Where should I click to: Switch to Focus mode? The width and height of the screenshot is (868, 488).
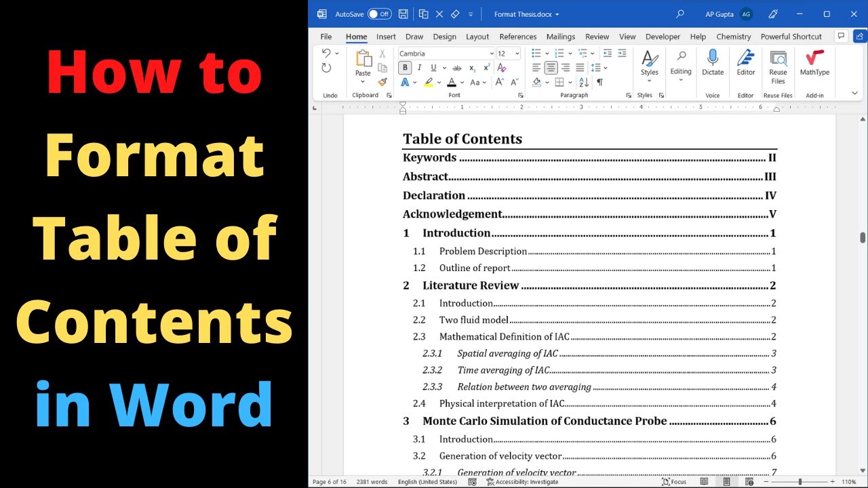(675, 482)
